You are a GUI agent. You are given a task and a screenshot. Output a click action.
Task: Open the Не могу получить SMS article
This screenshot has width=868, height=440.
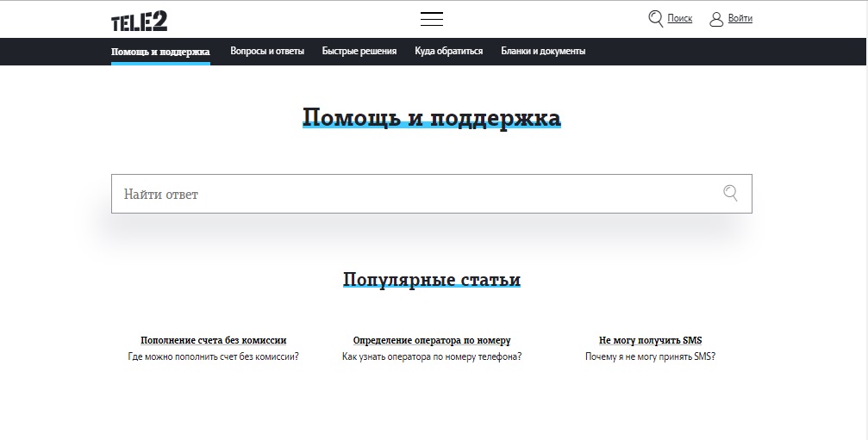pyautogui.click(x=650, y=340)
